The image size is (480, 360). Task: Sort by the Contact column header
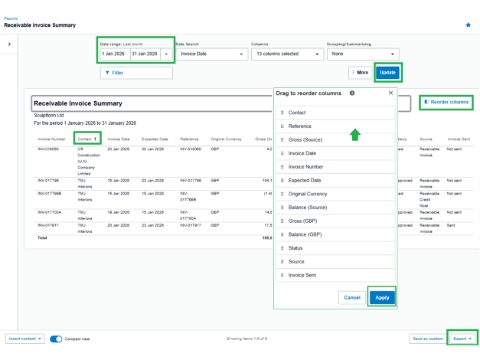pyautogui.click(x=87, y=139)
